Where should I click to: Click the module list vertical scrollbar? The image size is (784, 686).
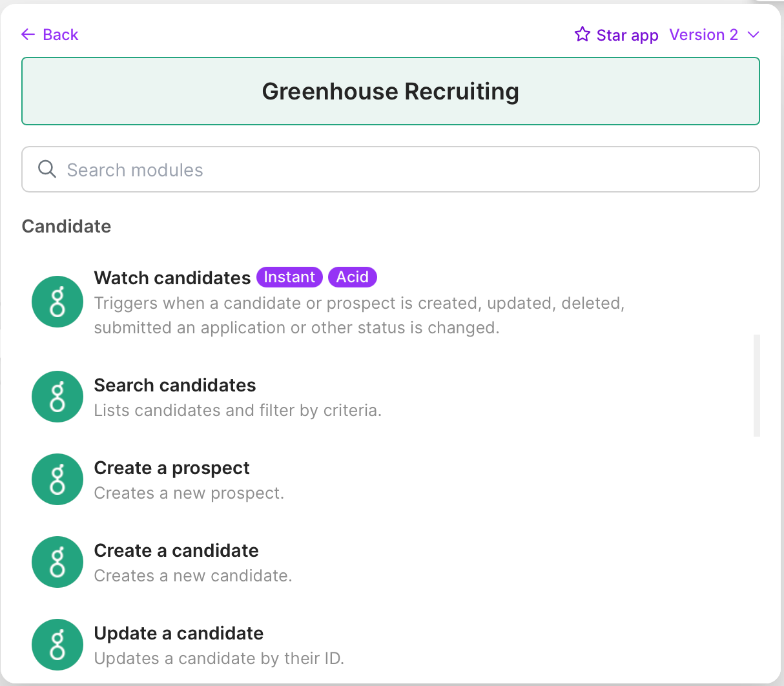tap(757, 385)
